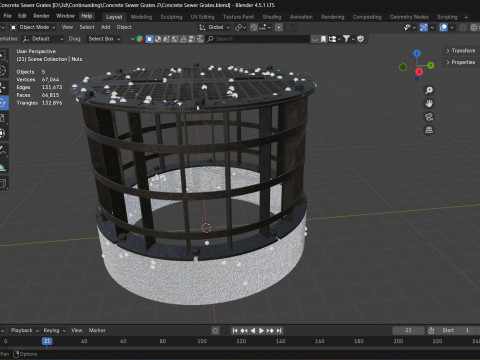
Task: Click the blue frame 21 playhead marker
Action: (x=47, y=341)
